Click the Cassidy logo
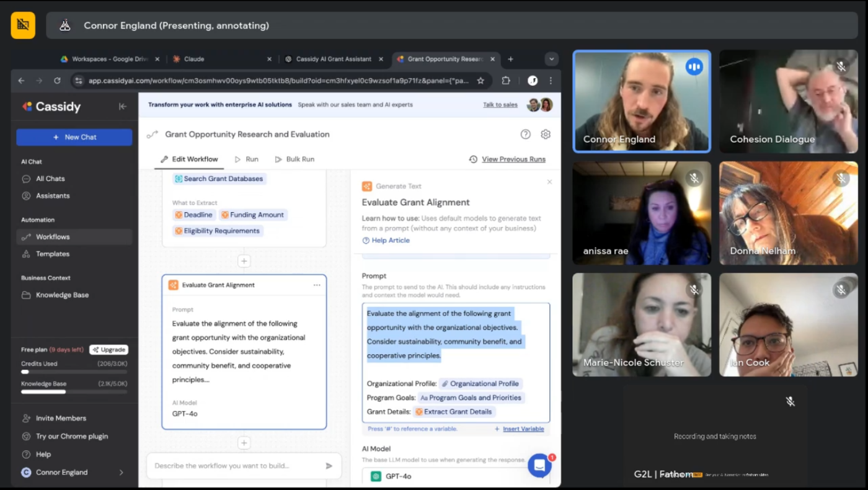Viewport: 868px width, 490px height. point(51,107)
